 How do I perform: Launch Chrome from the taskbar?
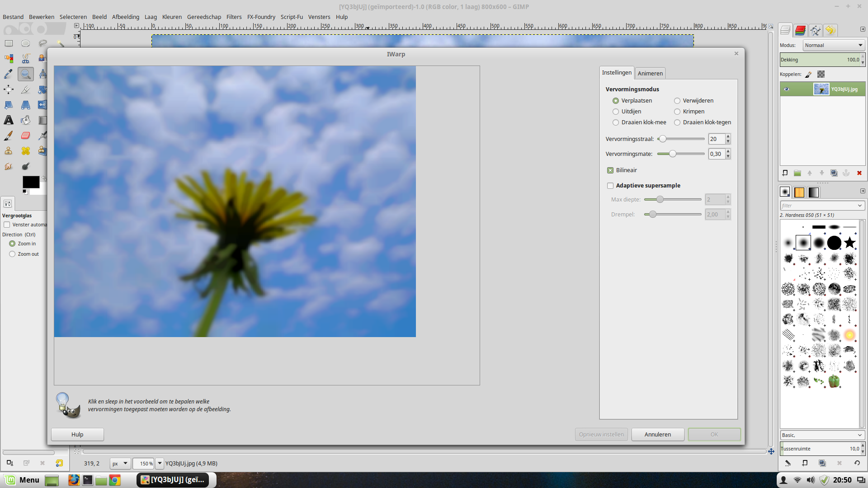(115, 480)
